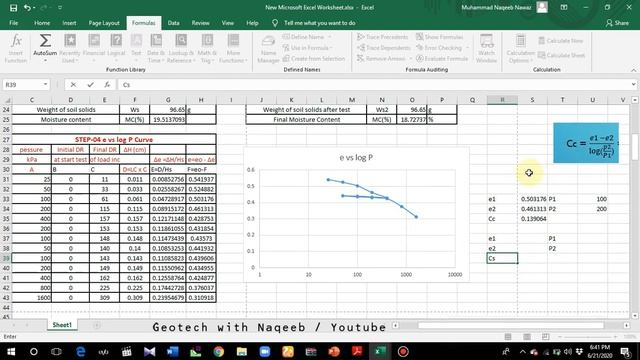Open Insert Function fx button in ribbon
Screen dimensions: 640x360
click(x=16, y=49)
